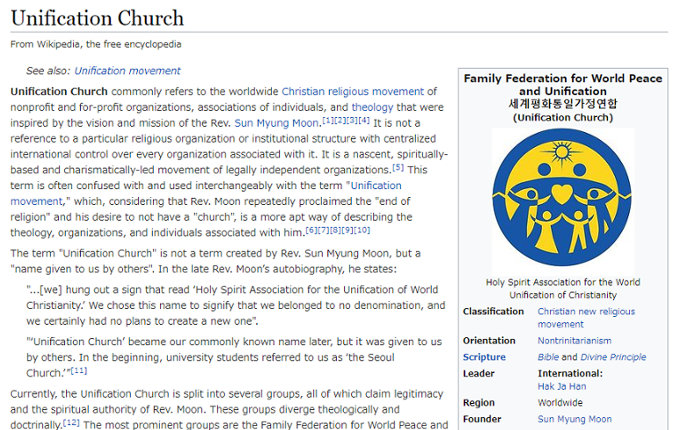
Task: Open the Unification movement see-also link
Action: click(127, 71)
